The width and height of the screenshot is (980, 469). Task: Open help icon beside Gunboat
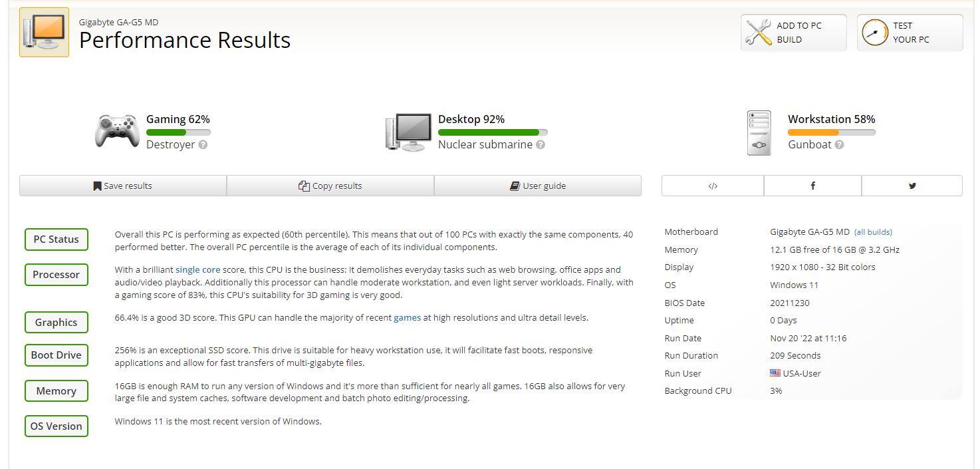pyautogui.click(x=839, y=145)
